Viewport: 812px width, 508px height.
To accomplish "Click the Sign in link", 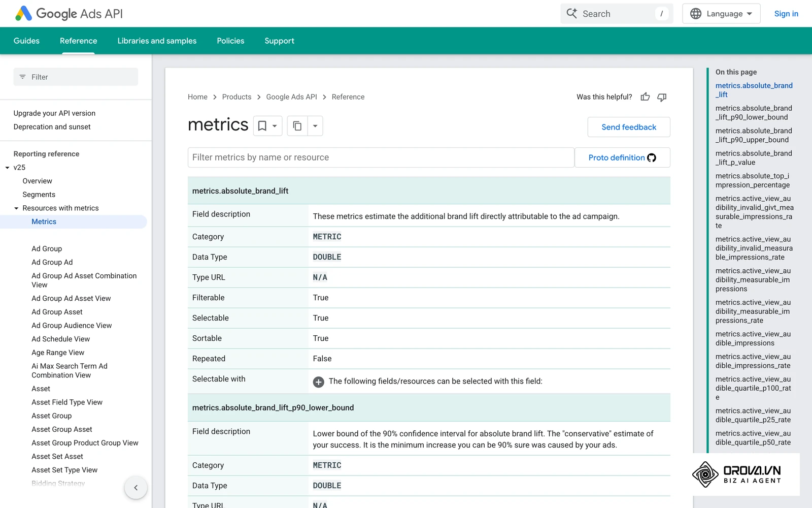I will point(786,14).
